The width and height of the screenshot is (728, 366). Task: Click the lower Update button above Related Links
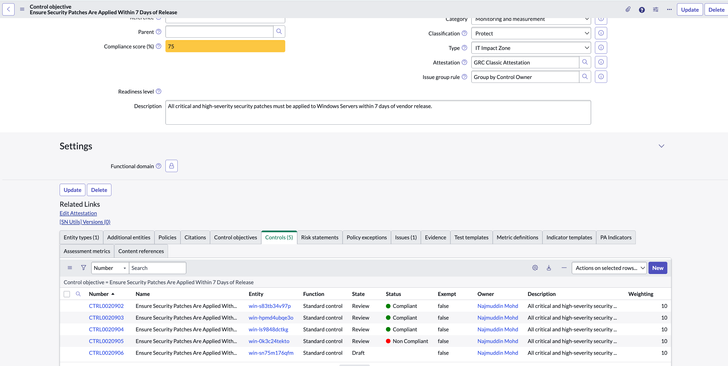[x=72, y=190]
